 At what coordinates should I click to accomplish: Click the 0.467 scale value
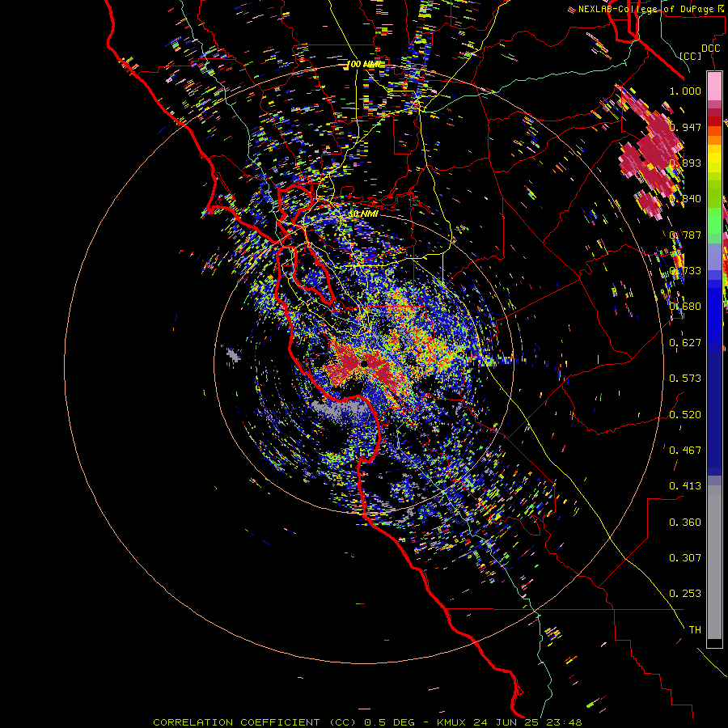(x=685, y=451)
